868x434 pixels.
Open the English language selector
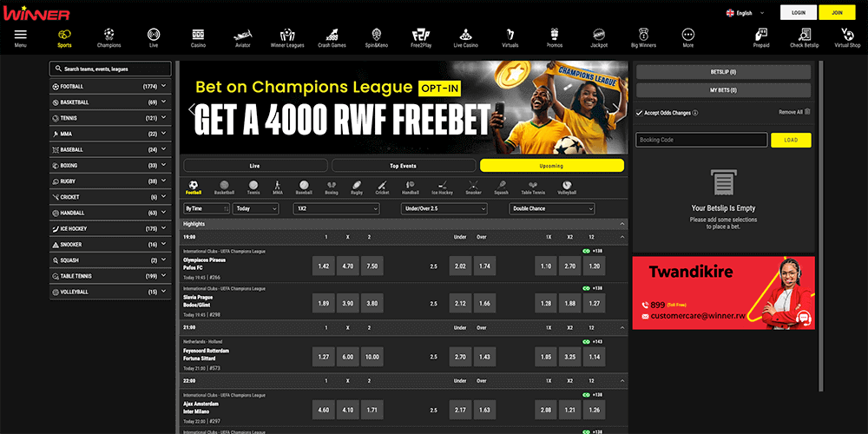(745, 13)
